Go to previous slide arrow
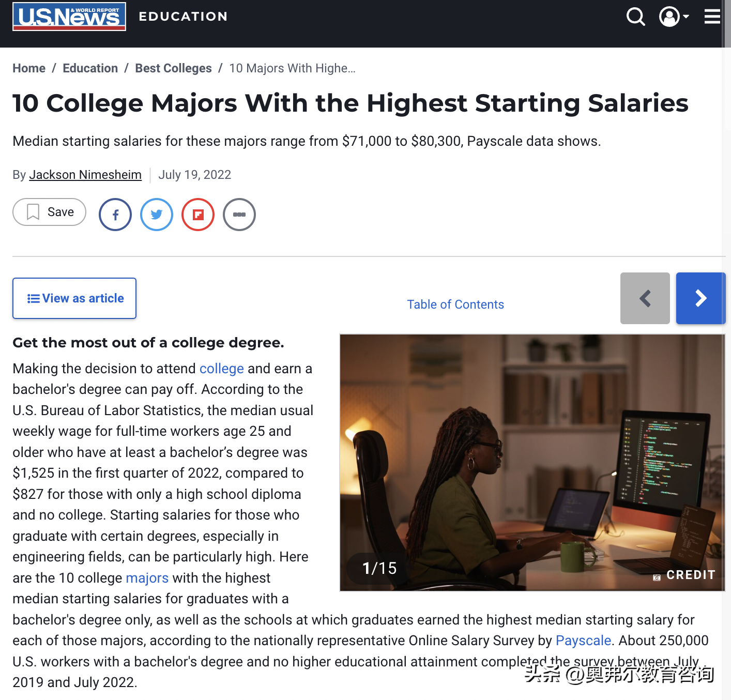 click(645, 298)
